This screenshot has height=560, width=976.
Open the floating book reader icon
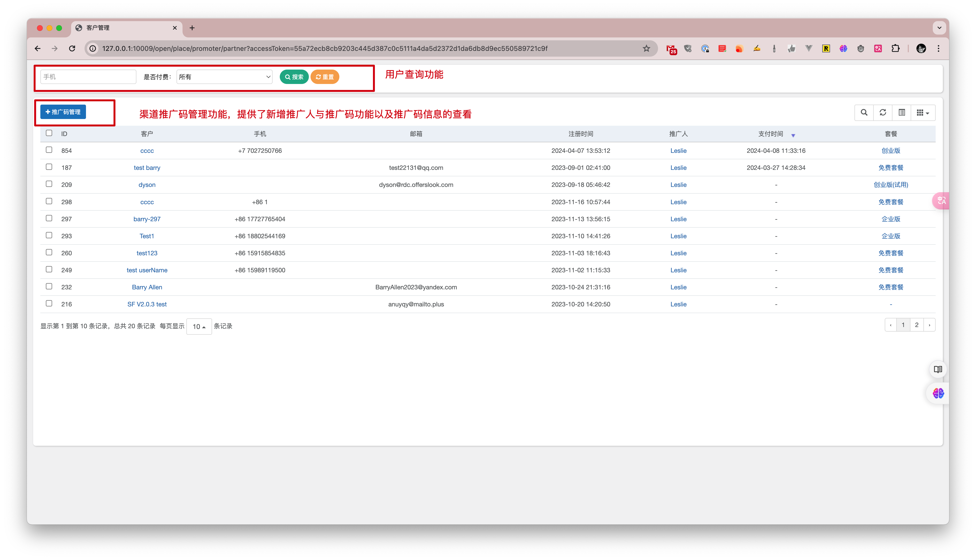tap(938, 369)
